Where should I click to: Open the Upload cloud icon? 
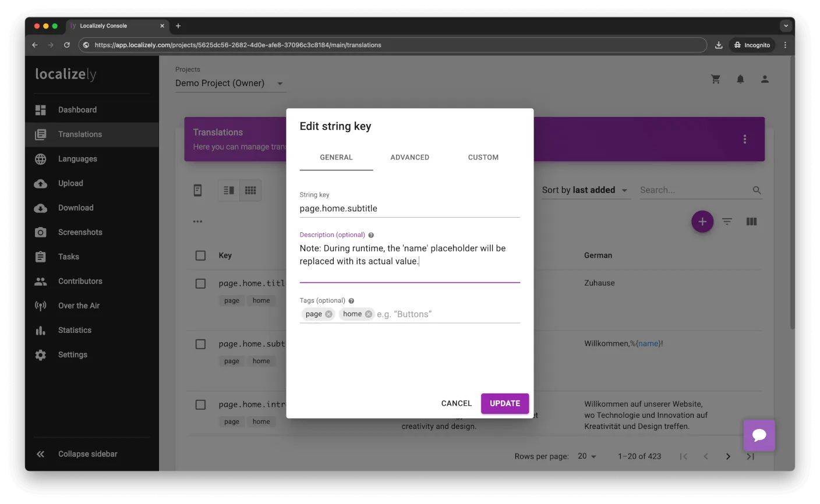pos(40,183)
